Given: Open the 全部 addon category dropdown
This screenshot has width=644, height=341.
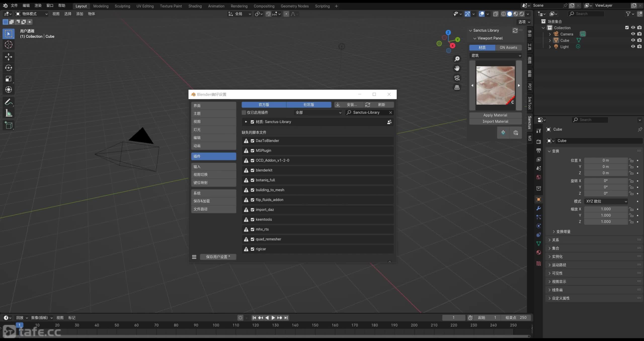Looking at the screenshot, I should tap(318, 112).
